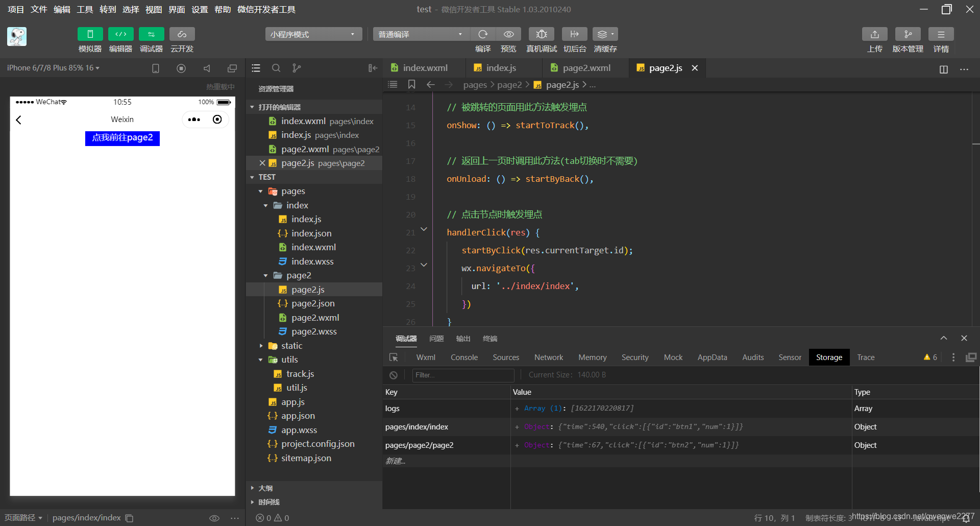Open the mini program mode dropdown
This screenshot has width=980, height=526.
(x=313, y=34)
